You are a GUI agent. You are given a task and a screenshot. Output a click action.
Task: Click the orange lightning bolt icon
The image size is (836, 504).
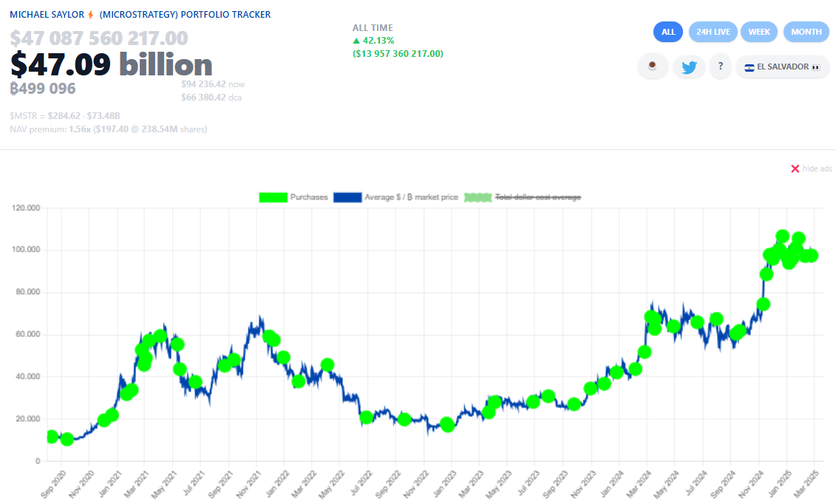[91, 14]
